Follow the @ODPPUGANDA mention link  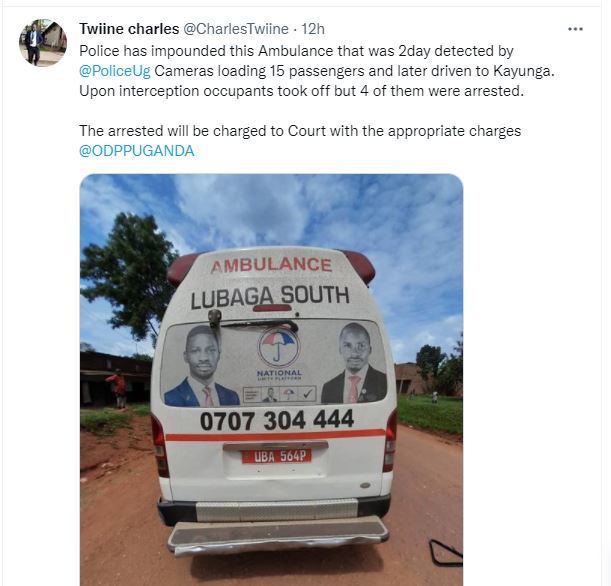click(x=136, y=151)
